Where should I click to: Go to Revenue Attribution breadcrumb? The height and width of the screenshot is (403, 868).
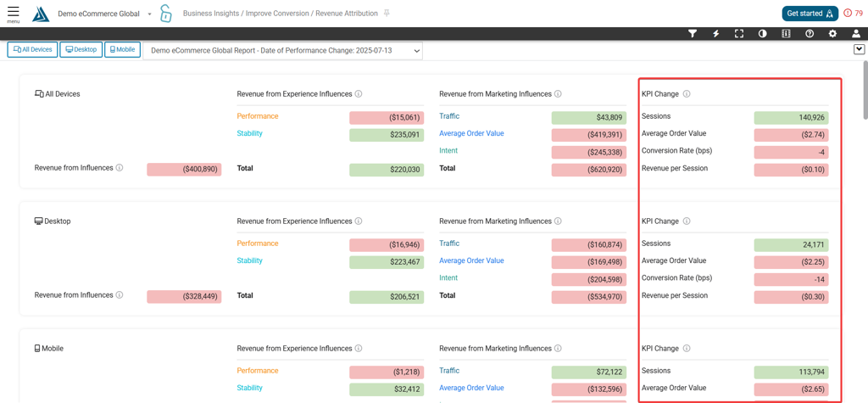tap(347, 14)
